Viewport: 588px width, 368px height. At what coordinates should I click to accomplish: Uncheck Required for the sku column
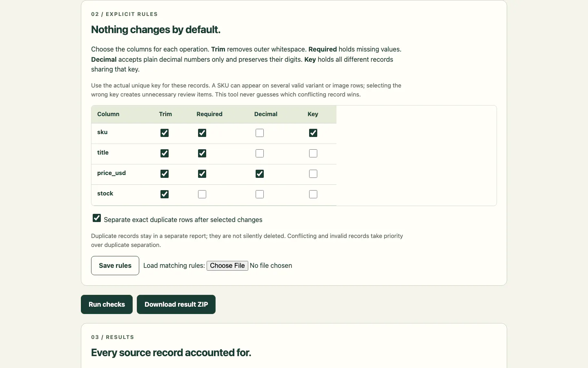pyautogui.click(x=202, y=133)
